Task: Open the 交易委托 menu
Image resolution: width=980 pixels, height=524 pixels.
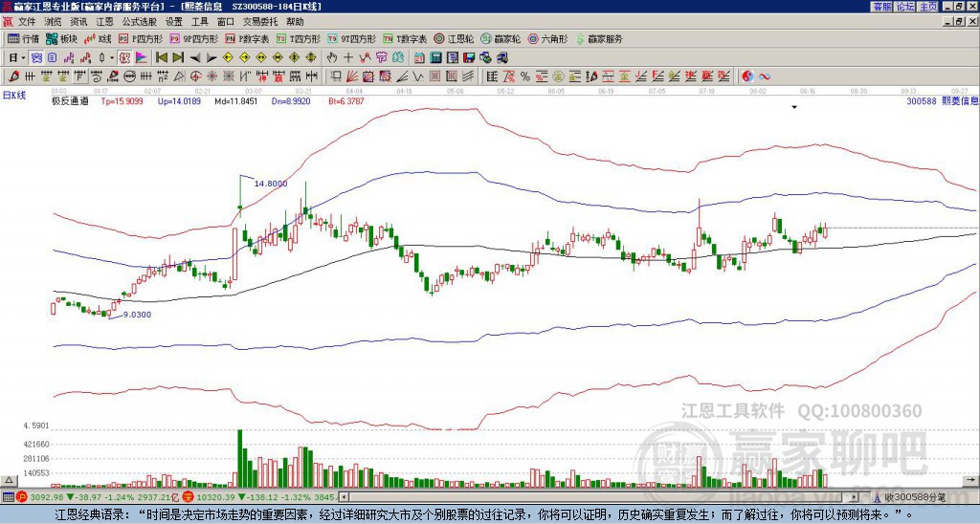Action: coord(260,22)
